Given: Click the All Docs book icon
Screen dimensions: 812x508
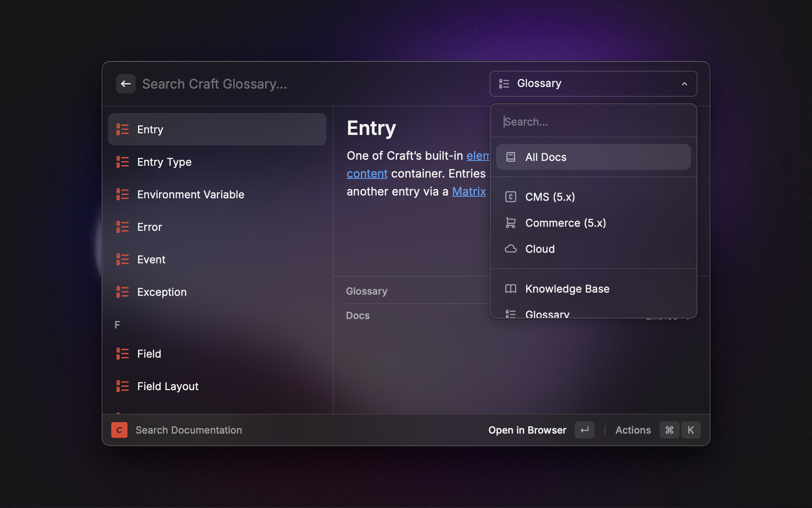Looking at the screenshot, I should [510, 157].
